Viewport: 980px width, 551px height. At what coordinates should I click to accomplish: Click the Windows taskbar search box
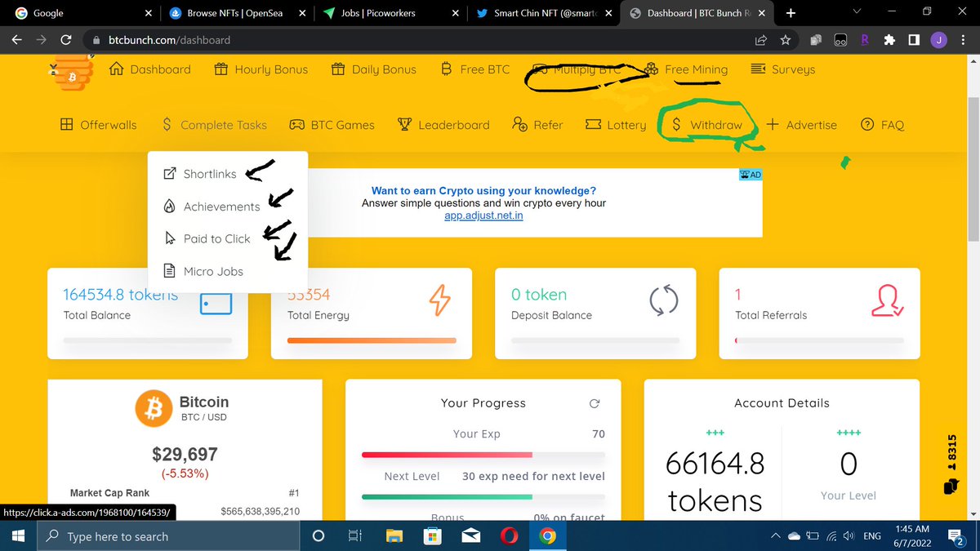170,536
